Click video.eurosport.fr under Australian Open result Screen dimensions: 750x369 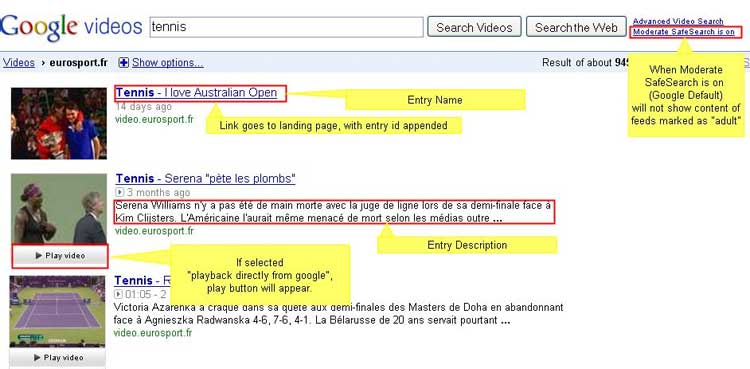pos(154,119)
